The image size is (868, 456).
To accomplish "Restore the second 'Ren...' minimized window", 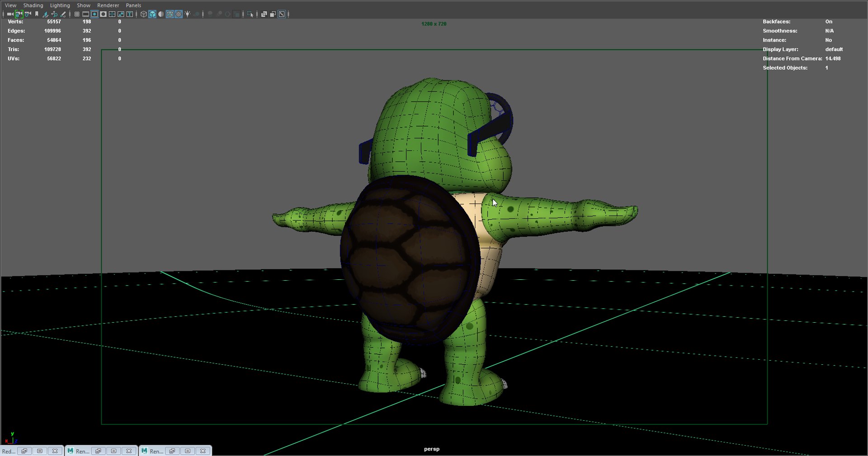I will 172,451.
